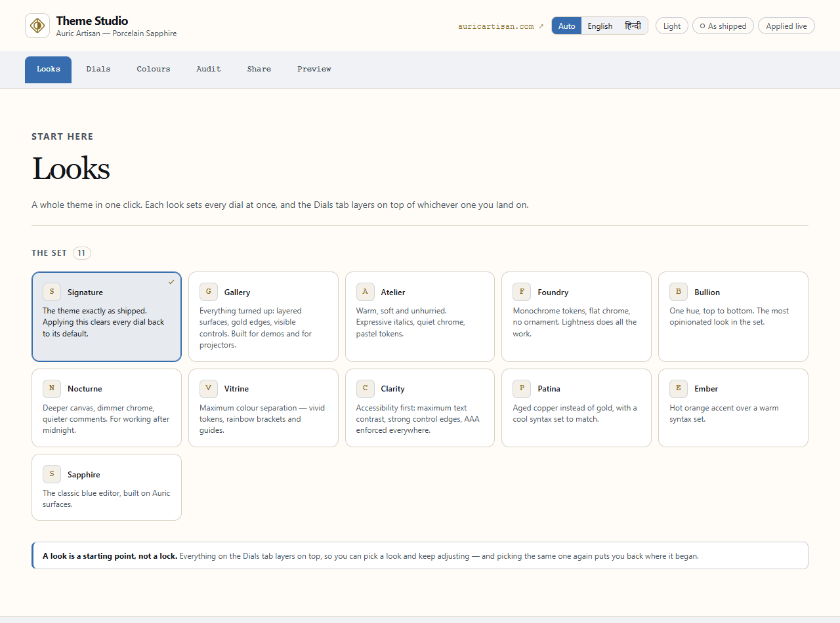
Task: Switch language to हिन्दी
Action: 633,26
